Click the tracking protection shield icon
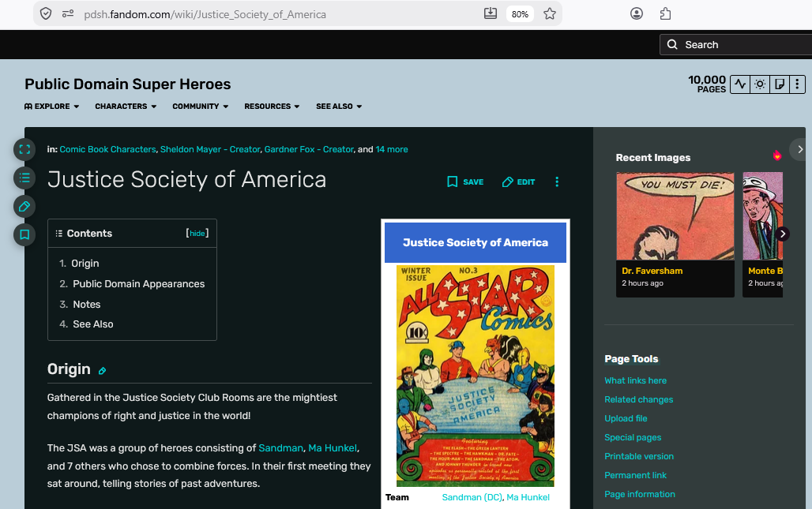Screen dimensions: 812x509 pos(46,14)
